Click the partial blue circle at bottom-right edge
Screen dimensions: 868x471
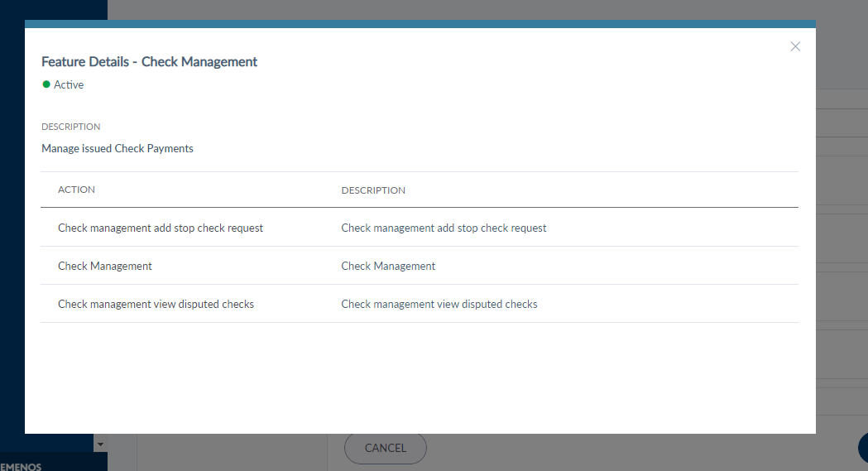coord(863,447)
